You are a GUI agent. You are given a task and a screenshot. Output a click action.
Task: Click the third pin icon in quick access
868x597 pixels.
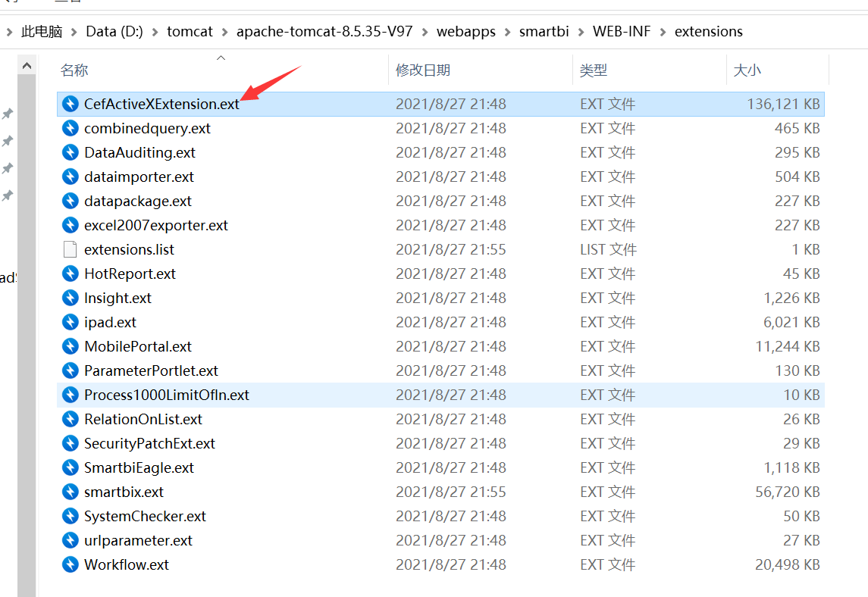(7, 168)
